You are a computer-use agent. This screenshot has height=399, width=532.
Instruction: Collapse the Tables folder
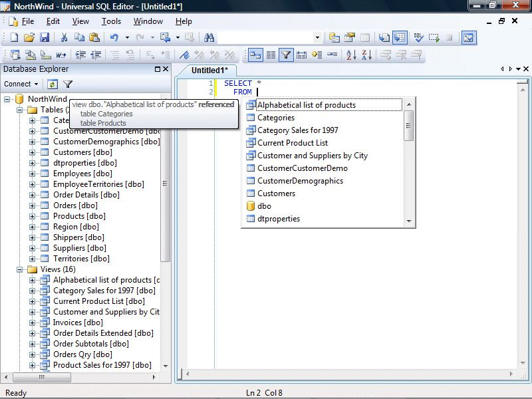(20, 110)
